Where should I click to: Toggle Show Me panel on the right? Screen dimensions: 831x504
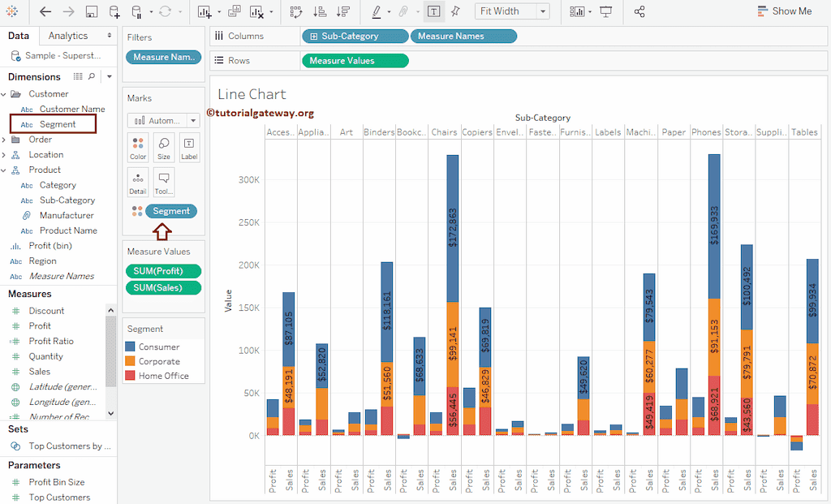pyautogui.click(x=784, y=11)
